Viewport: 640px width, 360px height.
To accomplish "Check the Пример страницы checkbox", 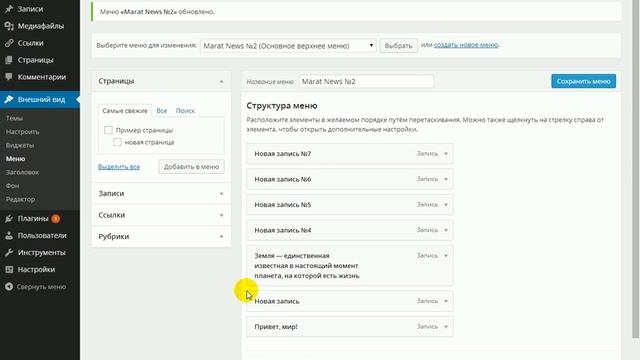I will [108, 130].
